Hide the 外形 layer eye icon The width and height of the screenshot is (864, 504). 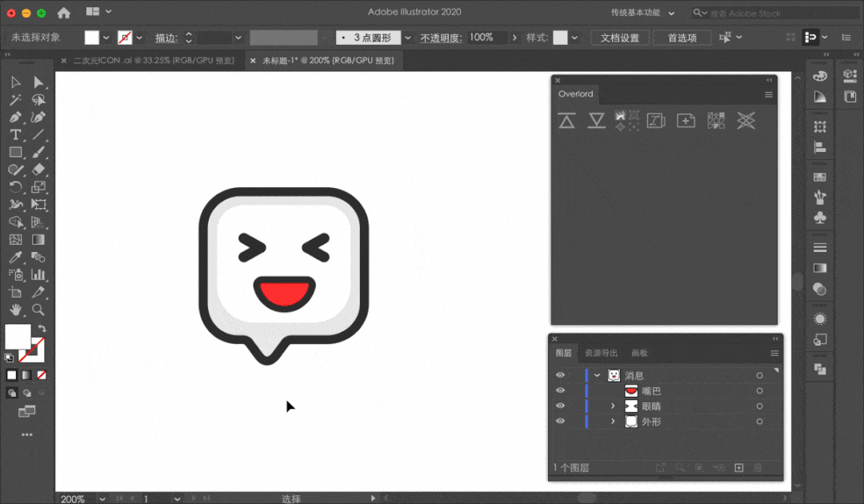[560, 422]
